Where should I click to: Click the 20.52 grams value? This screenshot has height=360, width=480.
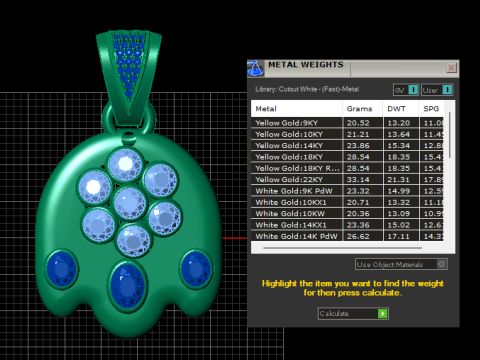click(x=358, y=123)
